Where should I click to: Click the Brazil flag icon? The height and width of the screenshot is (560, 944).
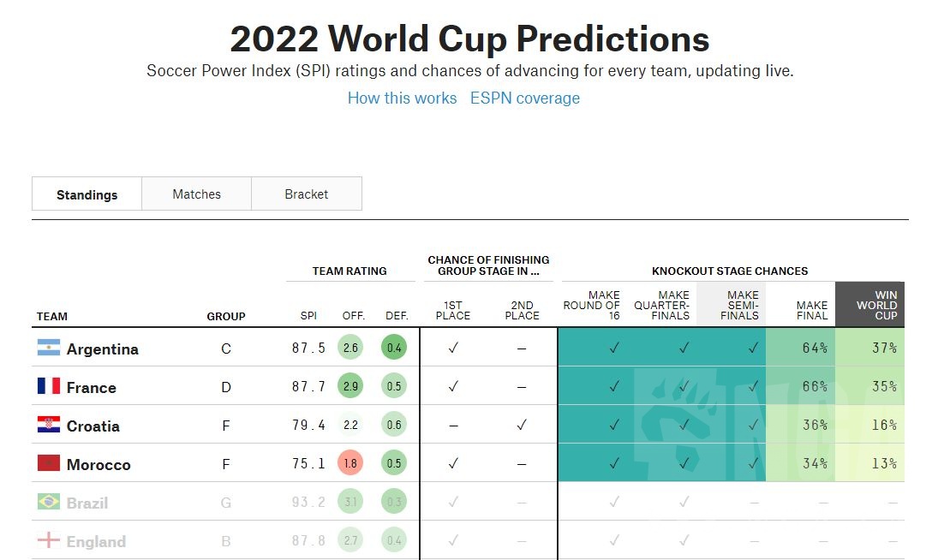[48, 502]
